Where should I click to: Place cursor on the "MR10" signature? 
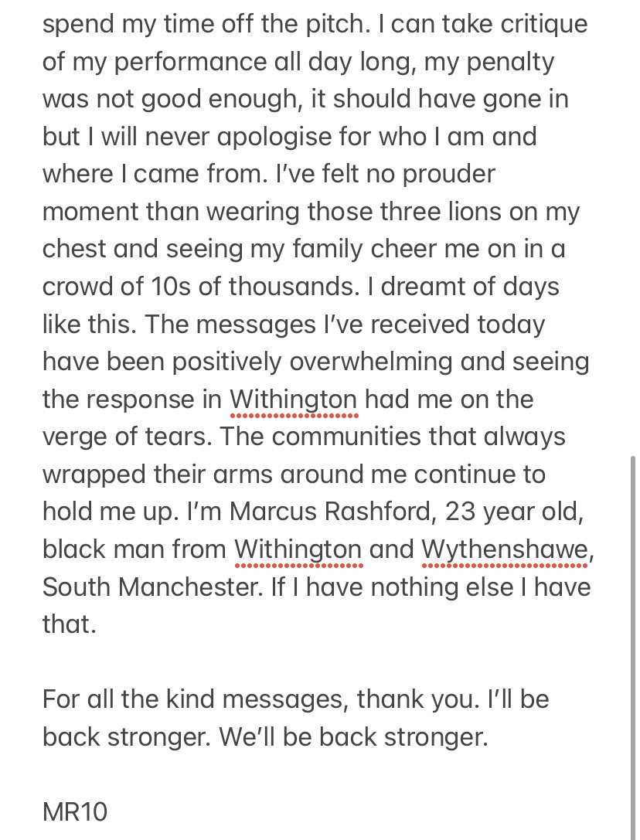pyautogui.click(x=75, y=812)
